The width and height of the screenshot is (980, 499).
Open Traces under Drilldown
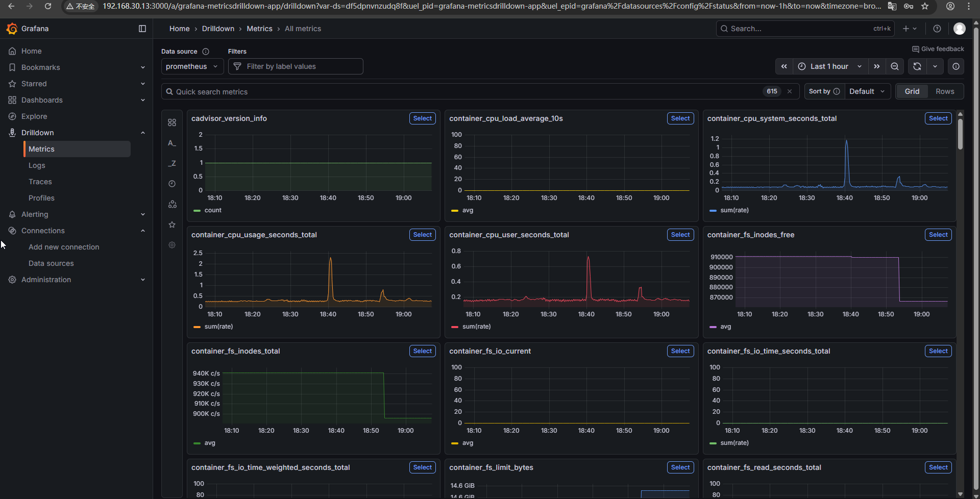point(40,182)
